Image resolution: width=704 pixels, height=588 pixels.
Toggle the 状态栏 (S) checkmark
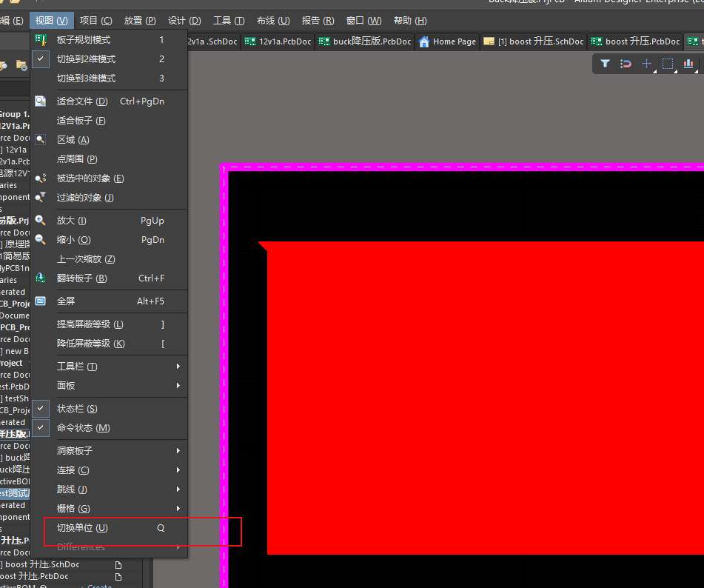coord(41,408)
